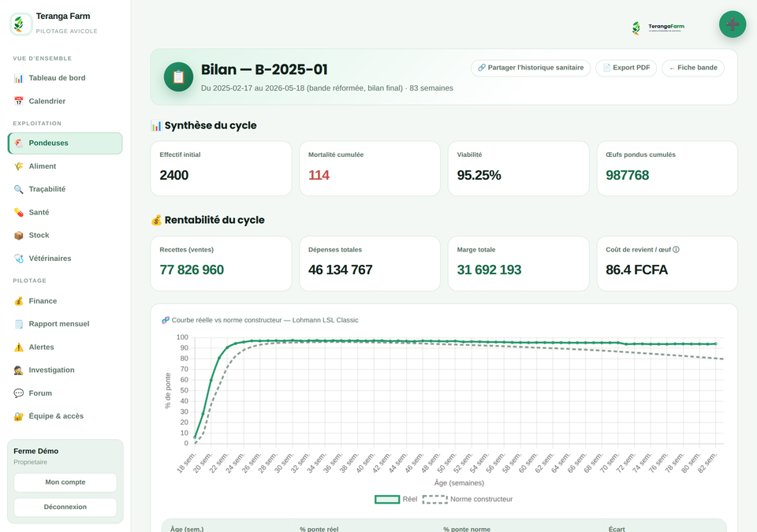Click the Santé pill icon

pyautogui.click(x=19, y=213)
